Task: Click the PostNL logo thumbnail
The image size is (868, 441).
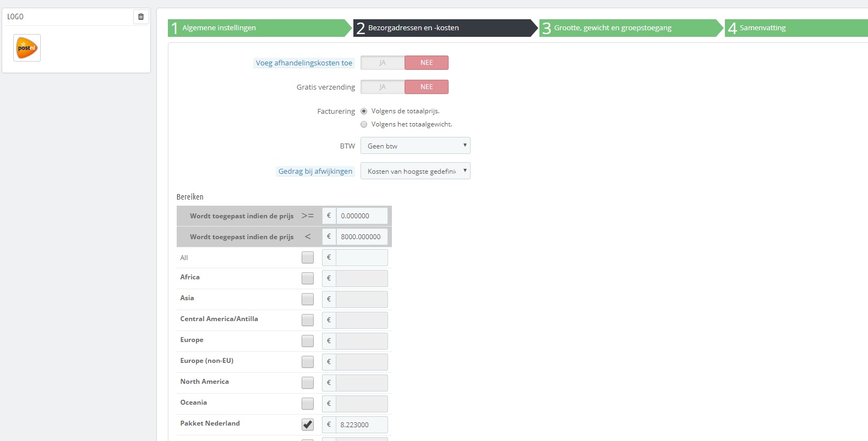Action: (27, 48)
